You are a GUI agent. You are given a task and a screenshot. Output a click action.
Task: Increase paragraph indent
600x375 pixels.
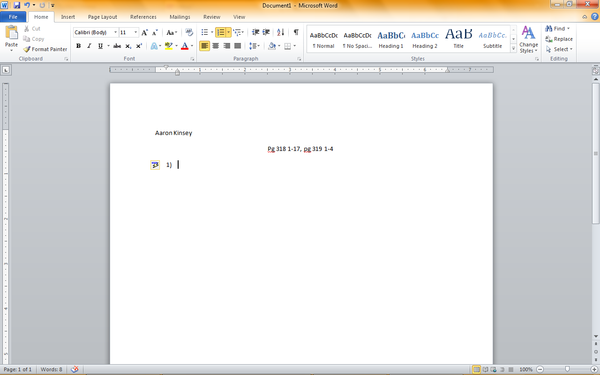tap(266, 32)
